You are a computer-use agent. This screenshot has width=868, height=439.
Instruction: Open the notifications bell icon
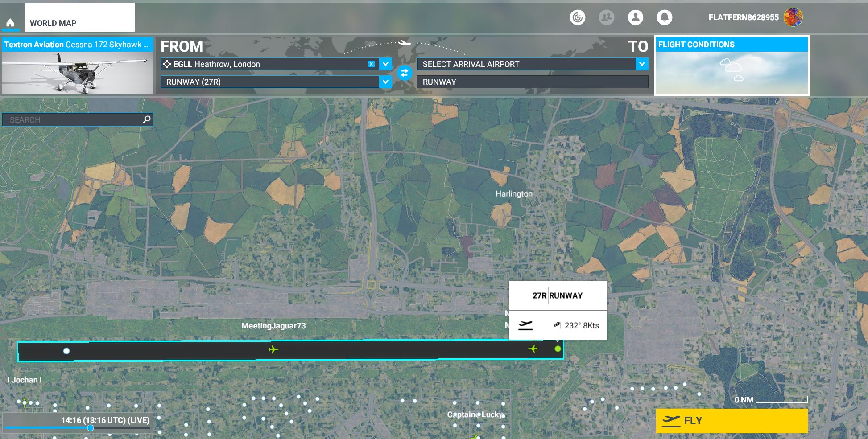pos(664,17)
